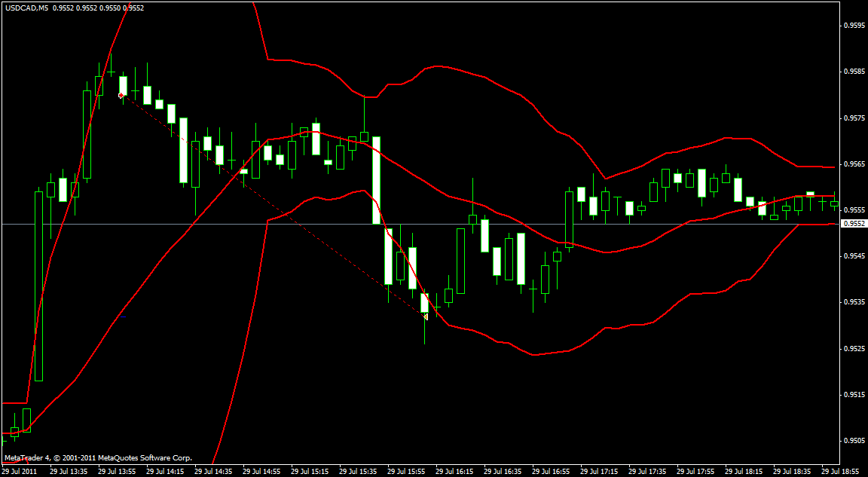Click the USDCAD,M5 chart title text
The image size is (868, 477).
click(26, 8)
